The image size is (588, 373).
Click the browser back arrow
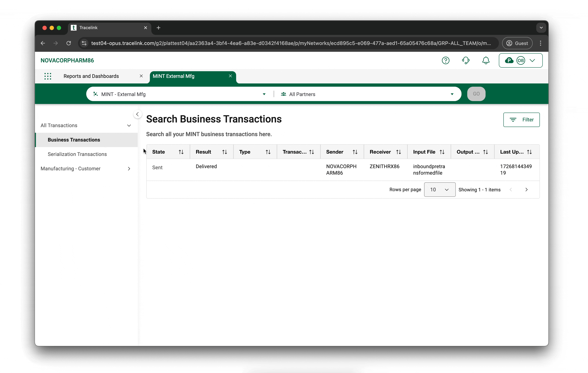[43, 43]
